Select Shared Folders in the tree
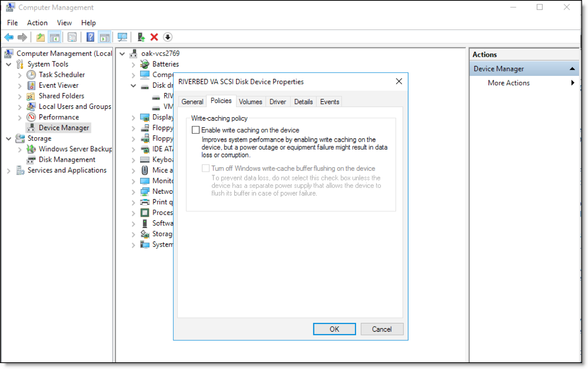 (x=61, y=96)
